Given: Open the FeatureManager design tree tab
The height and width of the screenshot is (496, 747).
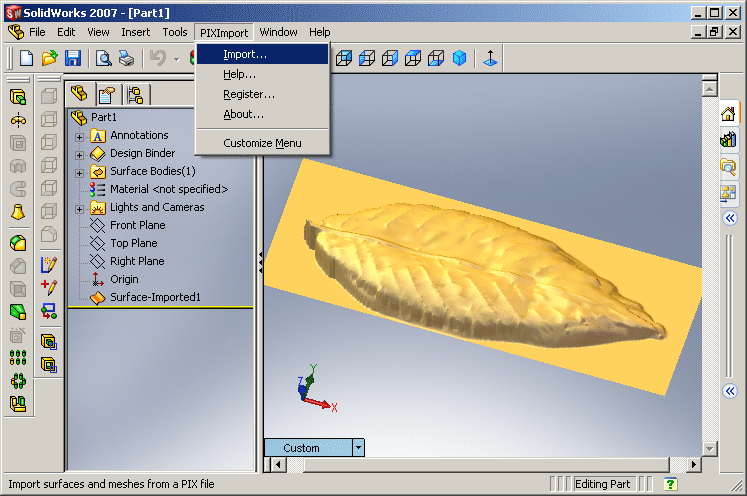Looking at the screenshot, I should (80, 94).
